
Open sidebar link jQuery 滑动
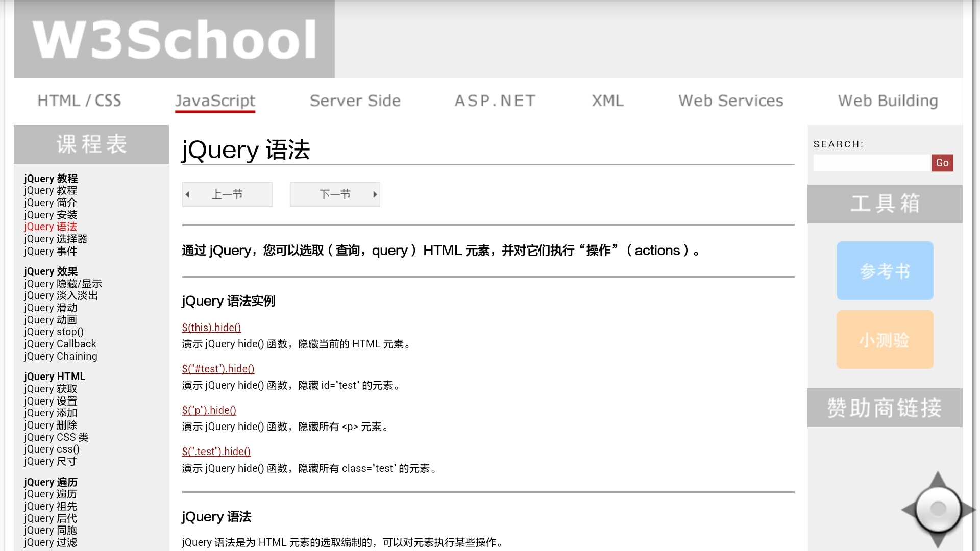pyautogui.click(x=50, y=308)
